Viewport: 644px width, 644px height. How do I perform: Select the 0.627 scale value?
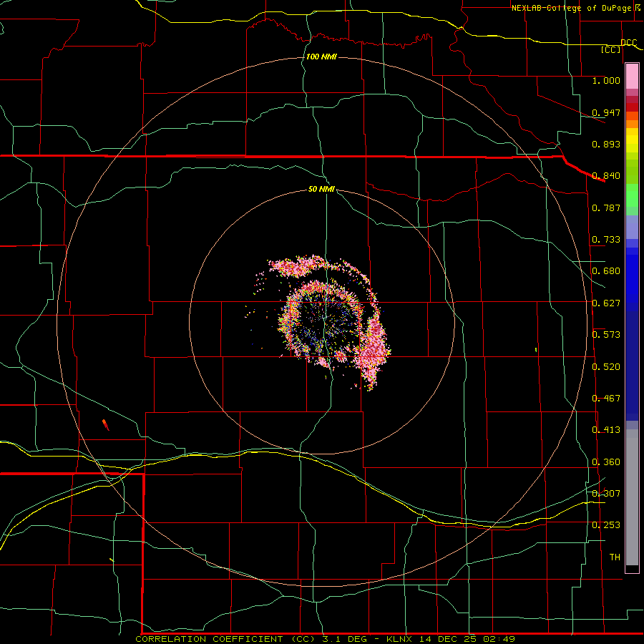[x=606, y=303]
